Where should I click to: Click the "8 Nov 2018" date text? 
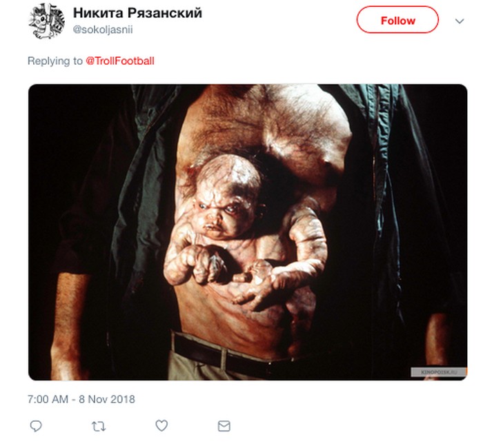pos(106,398)
